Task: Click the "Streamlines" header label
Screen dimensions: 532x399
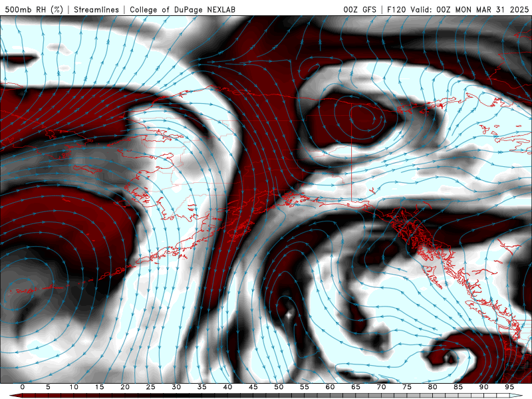Action: (96, 9)
